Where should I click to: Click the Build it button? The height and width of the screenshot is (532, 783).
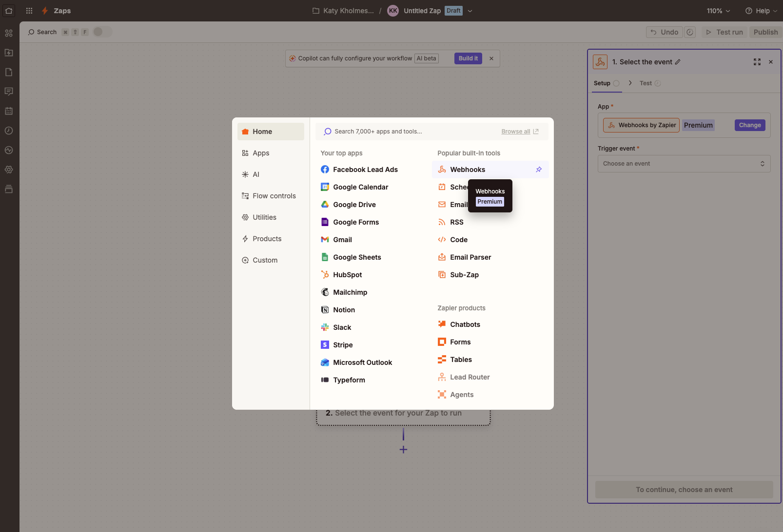469,58
